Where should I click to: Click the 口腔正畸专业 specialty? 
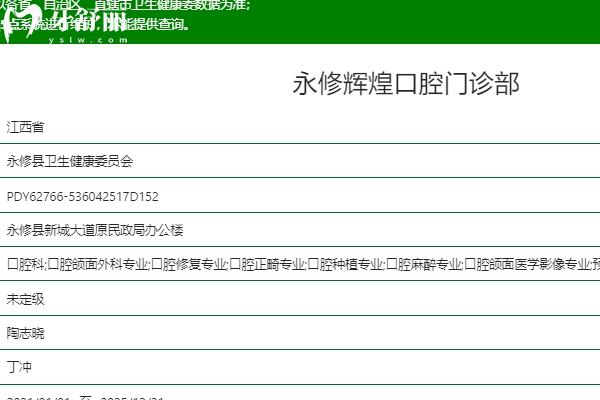click(x=267, y=265)
